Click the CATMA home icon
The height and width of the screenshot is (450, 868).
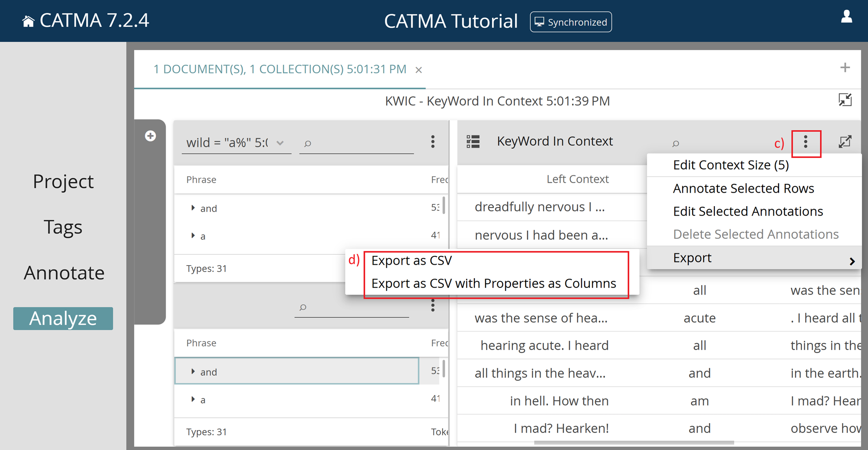28,20
